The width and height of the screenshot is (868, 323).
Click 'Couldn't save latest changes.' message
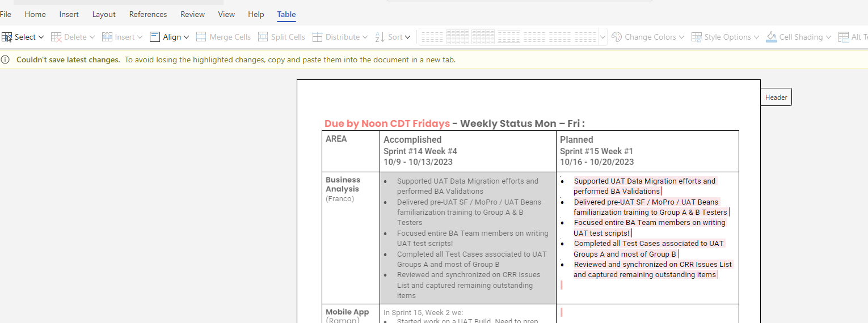click(x=68, y=59)
